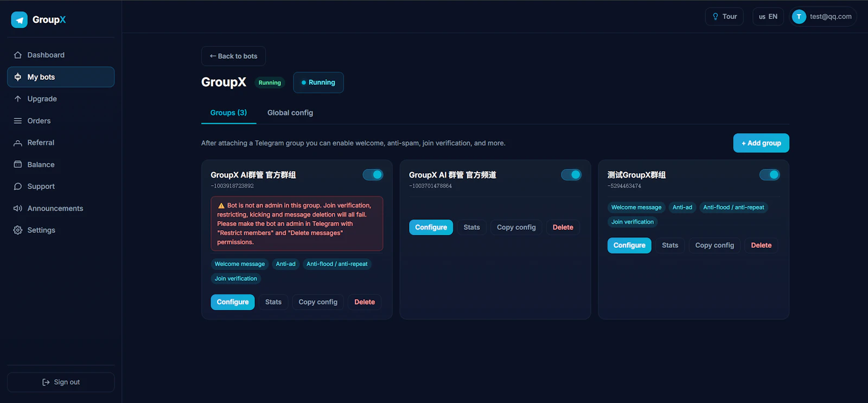Click the Announcements megaphone icon
868x403 pixels.
[18, 209]
